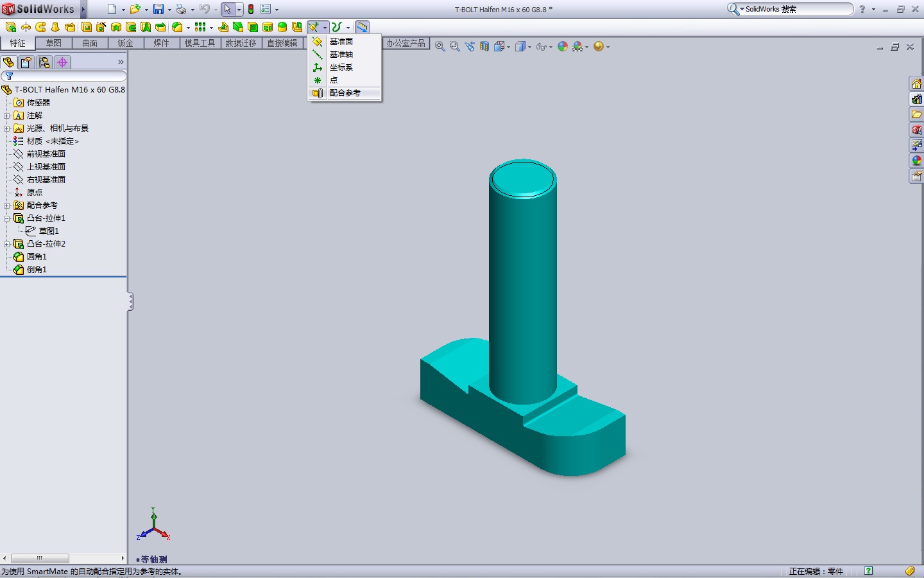The width and height of the screenshot is (924, 578).
Task: Choose 基准面 from the dropdown menu
Action: (x=345, y=41)
